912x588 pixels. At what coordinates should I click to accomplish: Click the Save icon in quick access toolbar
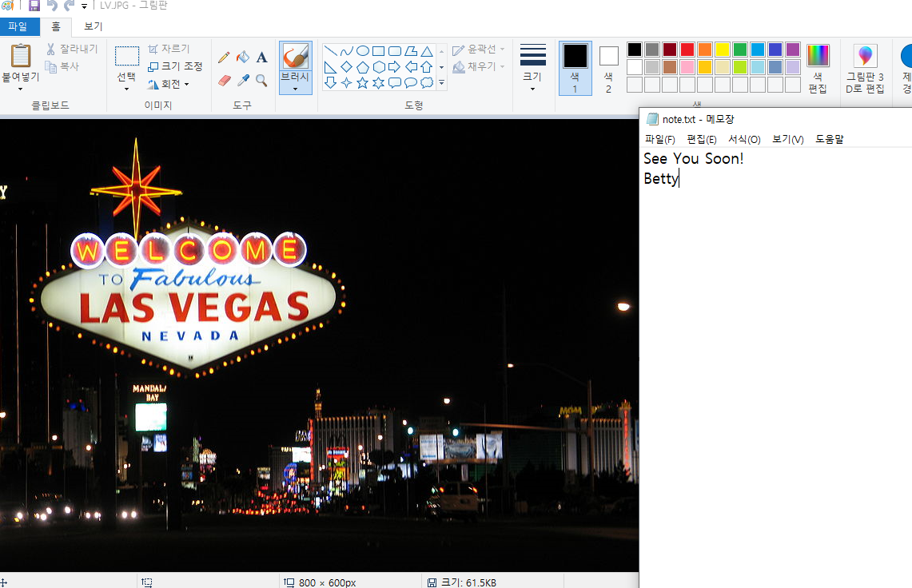34,6
